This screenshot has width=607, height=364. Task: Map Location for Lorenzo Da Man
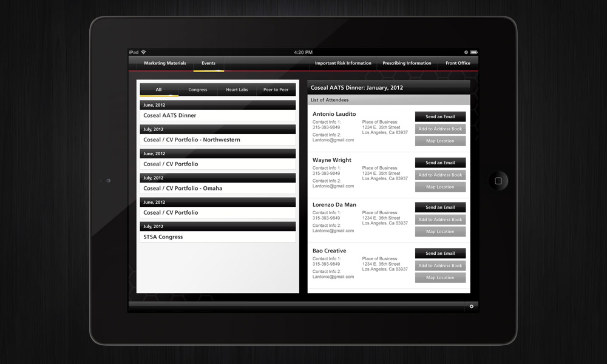[440, 232]
